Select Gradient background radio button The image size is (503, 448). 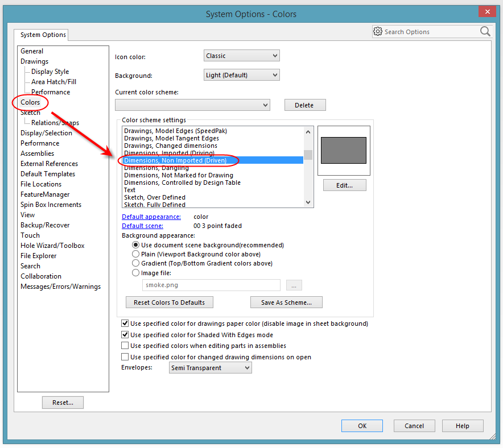click(x=136, y=263)
